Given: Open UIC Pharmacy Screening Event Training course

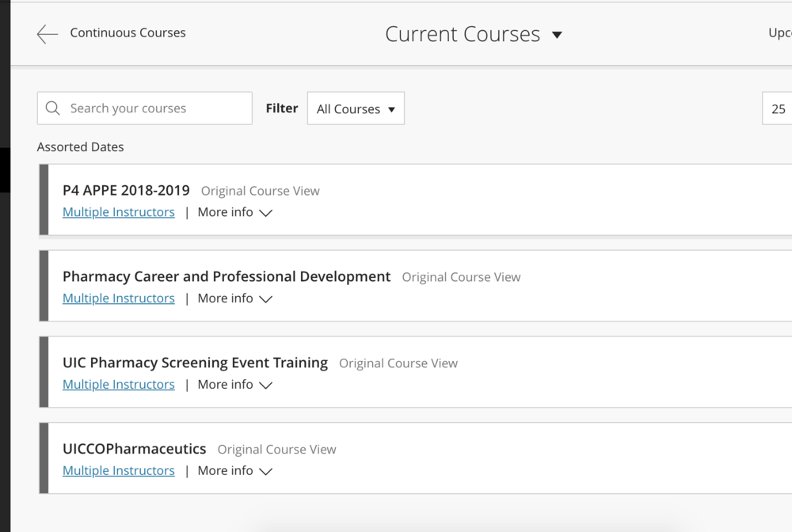Looking at the screenshot, I should point(195,363).
